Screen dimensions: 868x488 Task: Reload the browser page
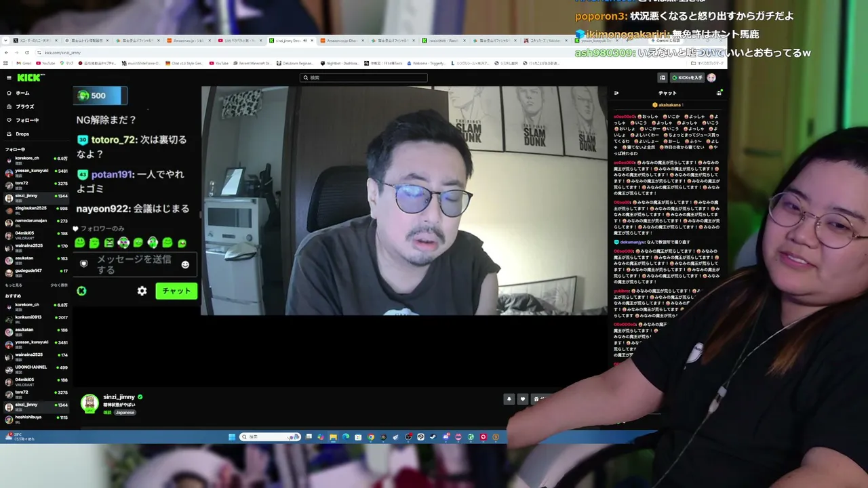coord(26,53)
